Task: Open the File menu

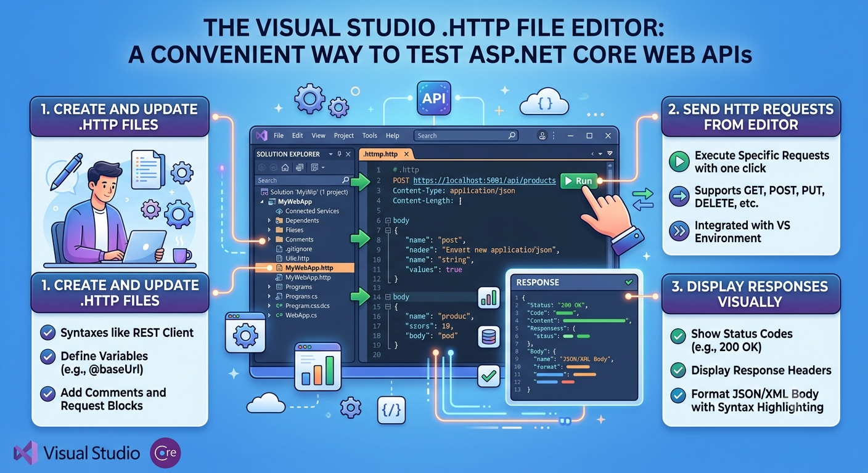Action: [279, 135]
